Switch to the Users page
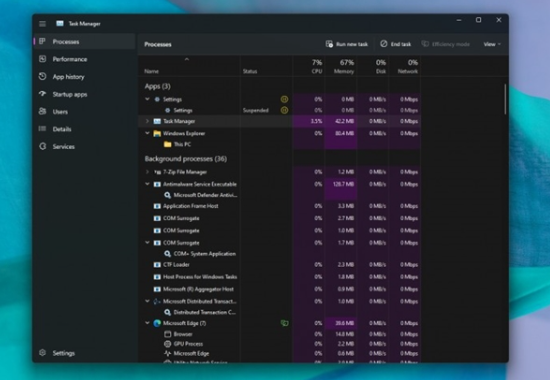The width and height of the screenshot is (550, 380). click(x=85, y=112)
